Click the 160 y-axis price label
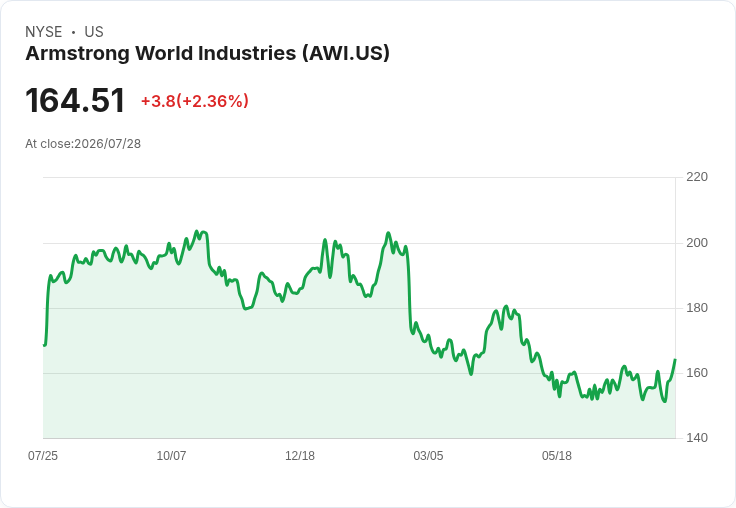736x508 pixels. 697,373
